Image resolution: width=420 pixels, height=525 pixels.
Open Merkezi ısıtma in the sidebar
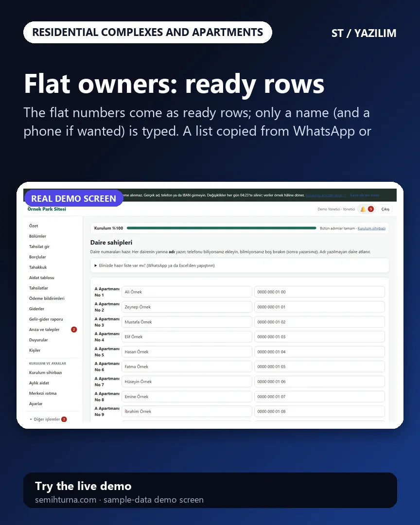pyautogui.click(x=43, y=393)
